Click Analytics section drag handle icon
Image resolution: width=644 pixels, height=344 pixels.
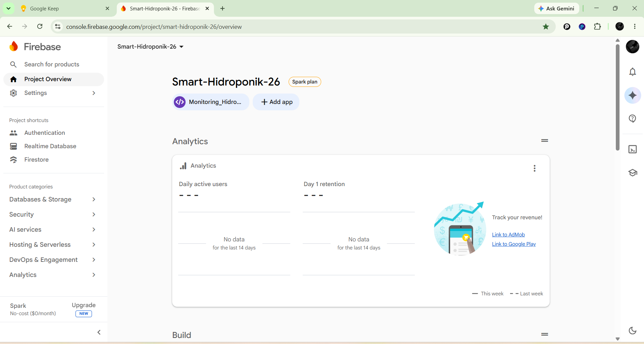pos(545,140)
